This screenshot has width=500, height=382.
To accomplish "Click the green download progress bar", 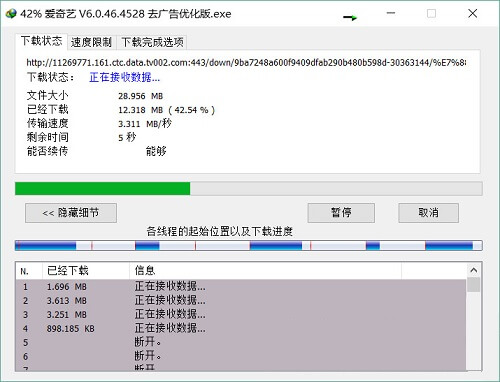I will (x=249, y=189).
